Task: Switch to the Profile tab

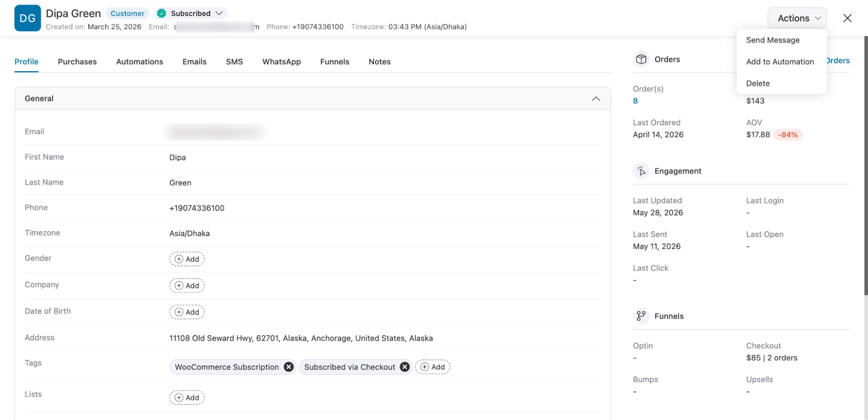Action: click(x=26, y=62)
